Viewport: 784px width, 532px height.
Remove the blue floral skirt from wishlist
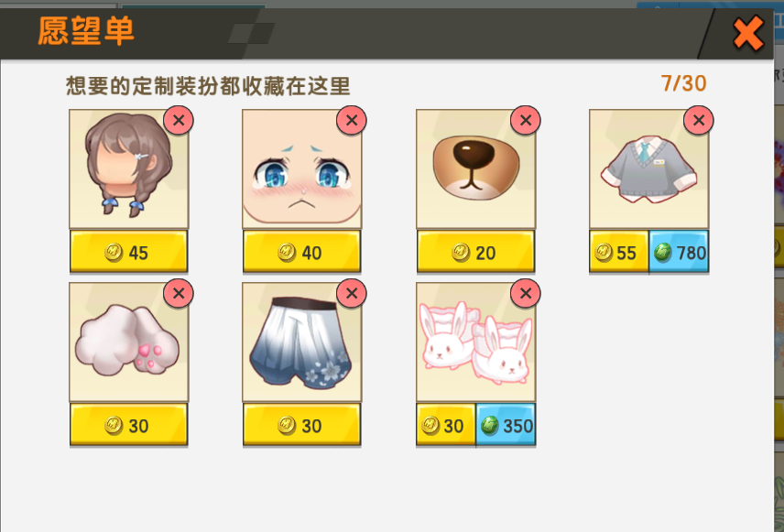tap(352, 293)
